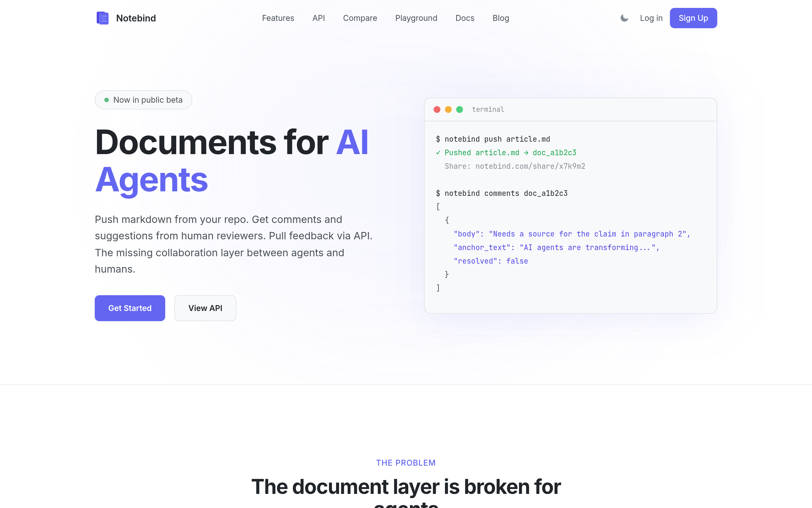
Task: Open the API nav item
Action: (318, 18)
